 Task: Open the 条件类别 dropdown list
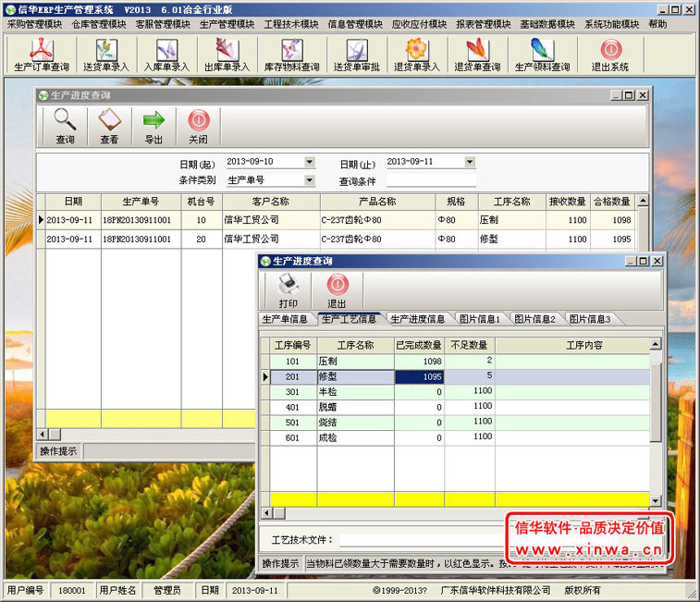(310, 180)
